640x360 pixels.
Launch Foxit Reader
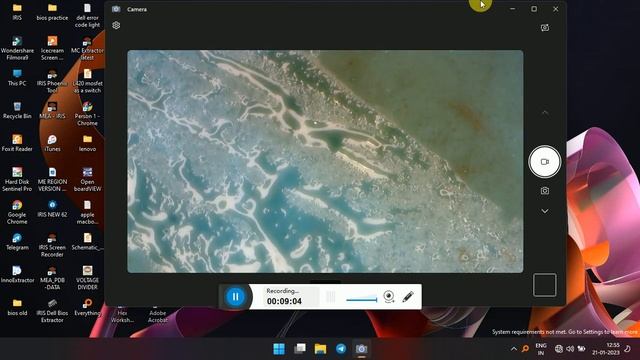click(17, 143)
